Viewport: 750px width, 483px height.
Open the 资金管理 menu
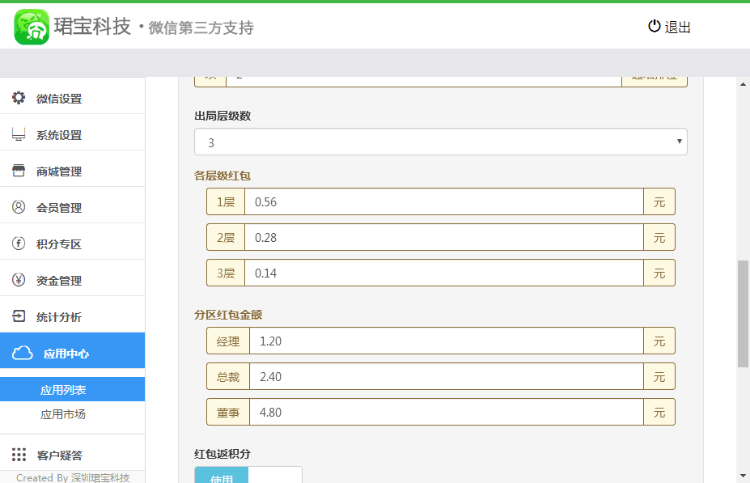73,278
